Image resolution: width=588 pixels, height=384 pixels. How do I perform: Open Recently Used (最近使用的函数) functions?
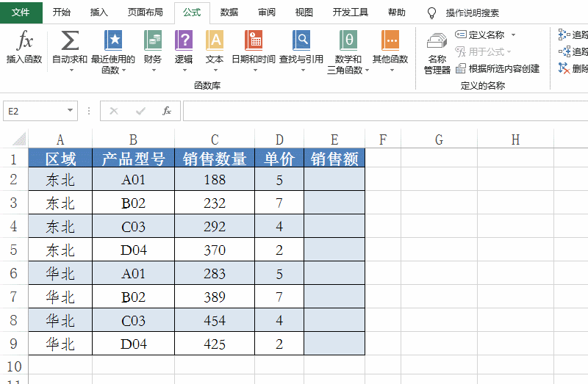pyautogui.click(x=113, y=51)
